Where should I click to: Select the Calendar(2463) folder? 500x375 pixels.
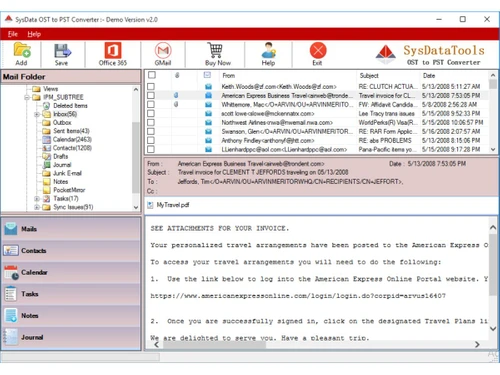tap(72, 139)
